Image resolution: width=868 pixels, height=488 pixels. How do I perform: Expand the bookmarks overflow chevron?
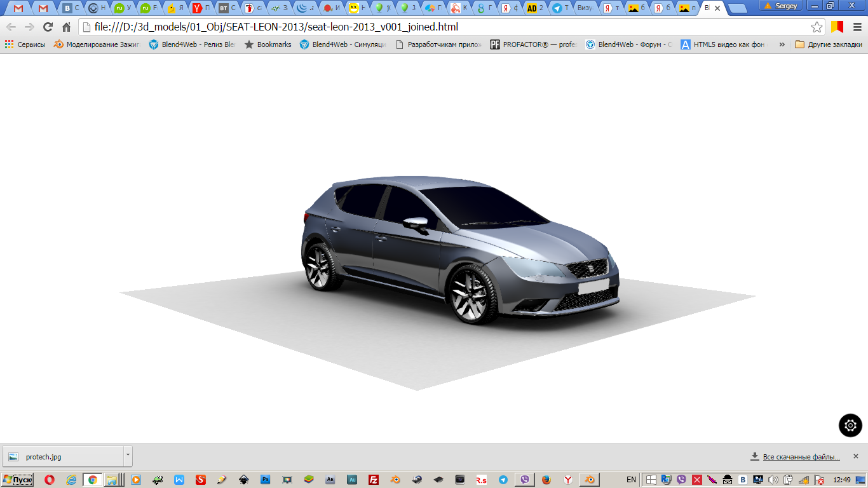tap(782, 44)
